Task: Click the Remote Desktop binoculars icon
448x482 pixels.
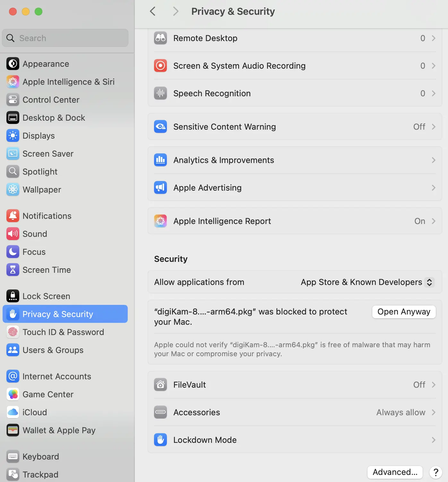Action: pyautogui.click(x=160, y=38)
